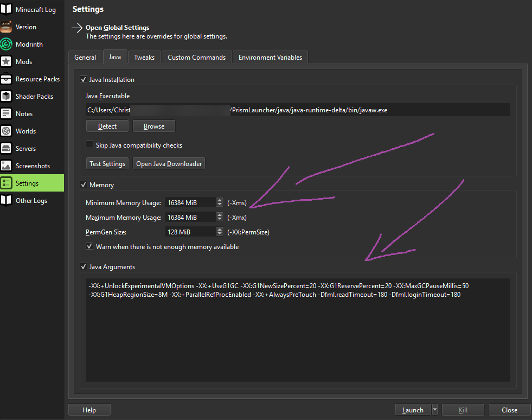The width and height of the screenshot is (532, 420).
Task: Open Java Downloader
Action: (x=169, y=163)
